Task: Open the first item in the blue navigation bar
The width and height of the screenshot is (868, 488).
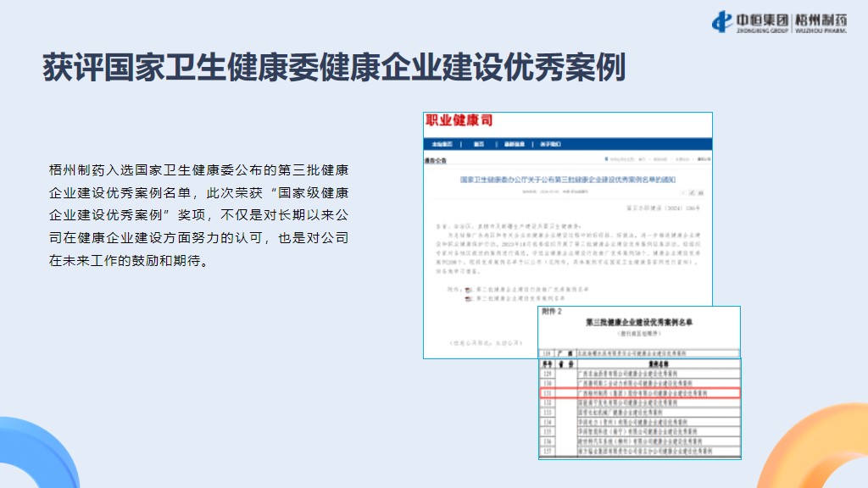Action: 442,144
